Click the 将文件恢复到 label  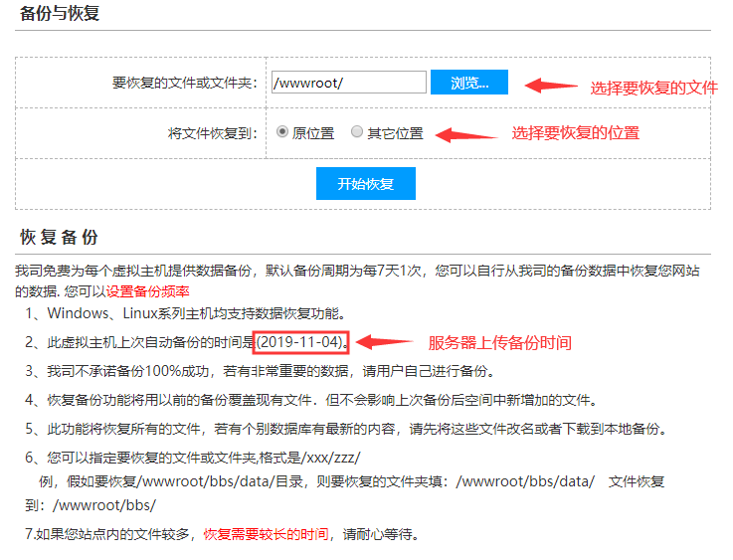[x=213, y=132]
